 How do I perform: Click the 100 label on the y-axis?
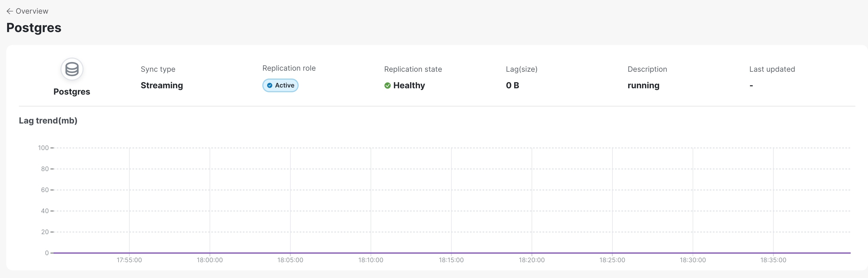(x=43, y=148)
